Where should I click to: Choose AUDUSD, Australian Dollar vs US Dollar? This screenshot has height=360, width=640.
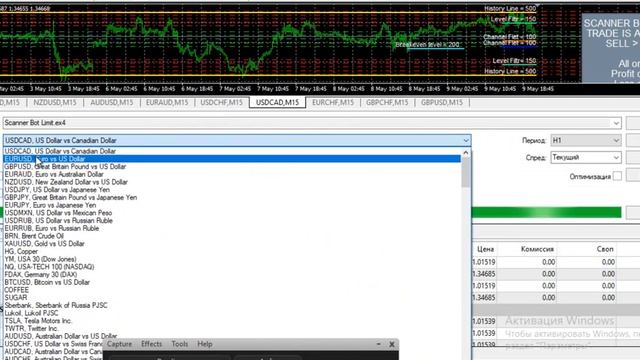coord(232,336)
